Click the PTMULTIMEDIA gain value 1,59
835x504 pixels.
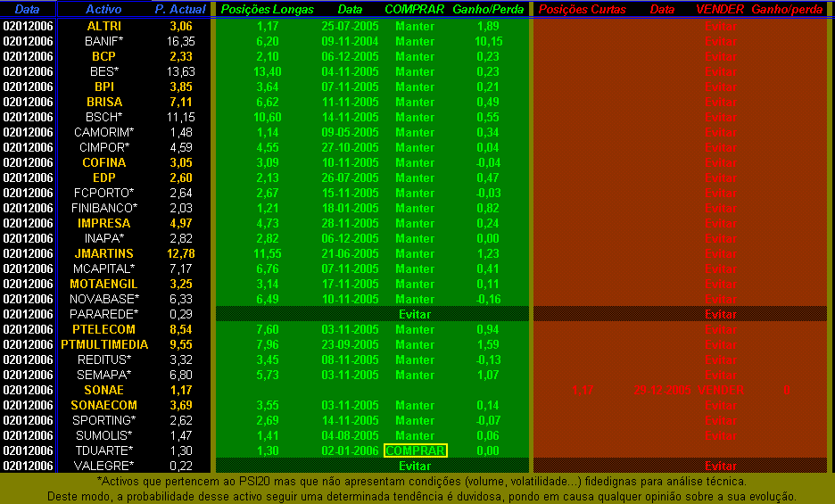coord(488,345)
